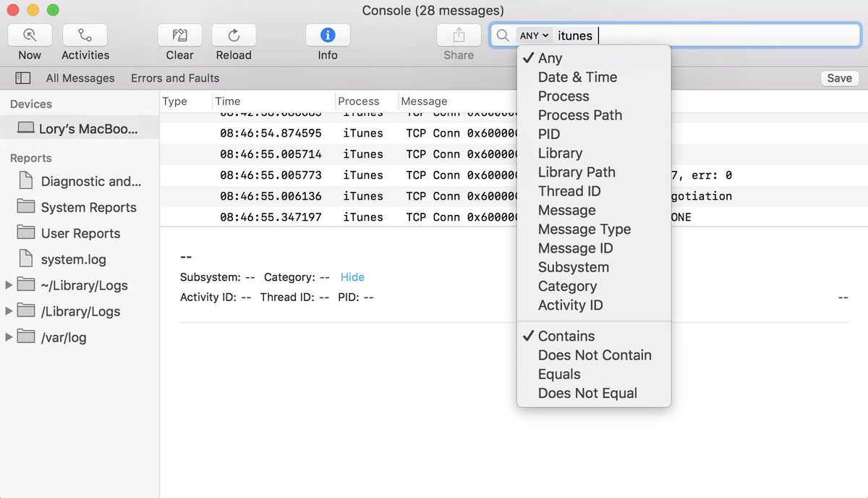This screenshot has height=498, width=868.
Task: Open the ANY scope dropdown in search
Action: coord(534,35)
